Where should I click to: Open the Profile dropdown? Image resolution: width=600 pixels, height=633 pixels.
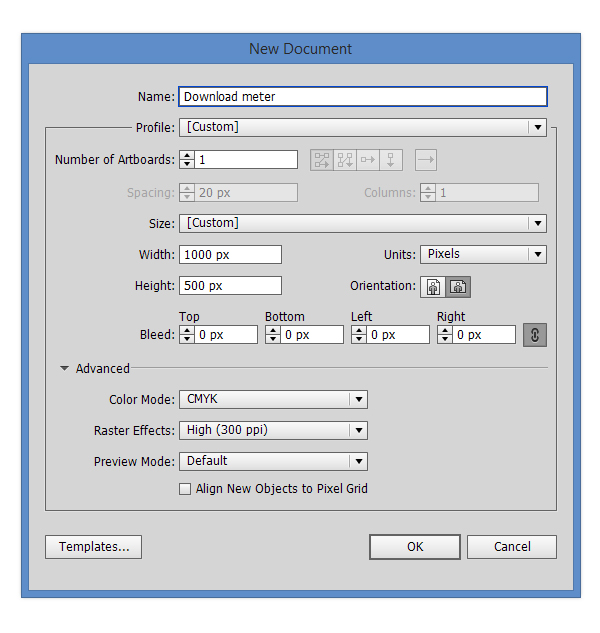point(363,128)
